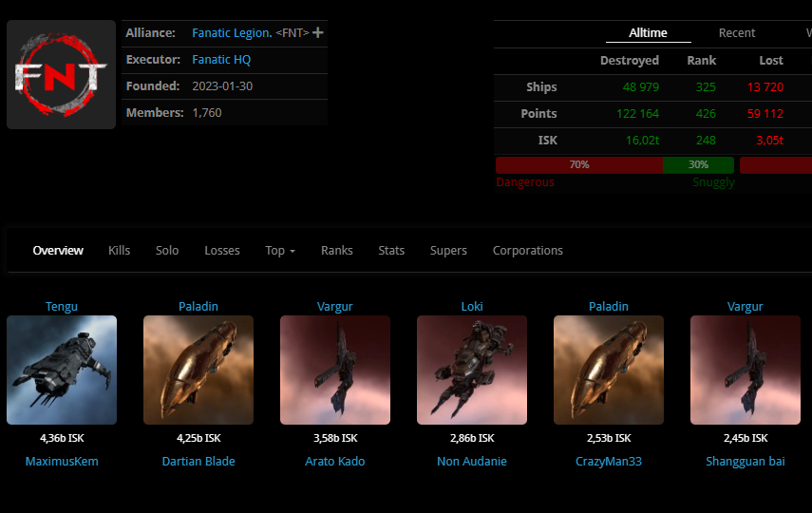Switch to the Losses tab
The width and height of the screenshot is (812, 513).
pyautogui.click(x=222, y=251)
